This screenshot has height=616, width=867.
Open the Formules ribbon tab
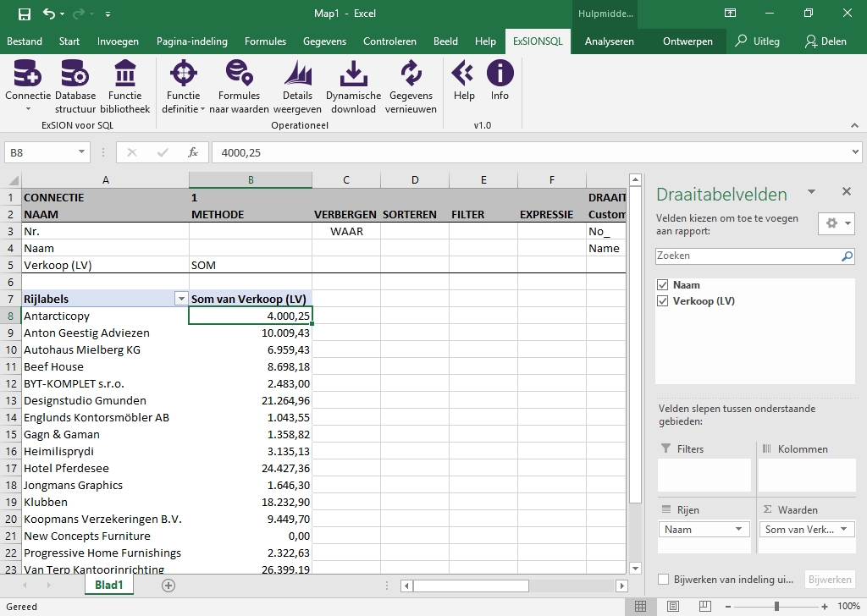(265, 41)
